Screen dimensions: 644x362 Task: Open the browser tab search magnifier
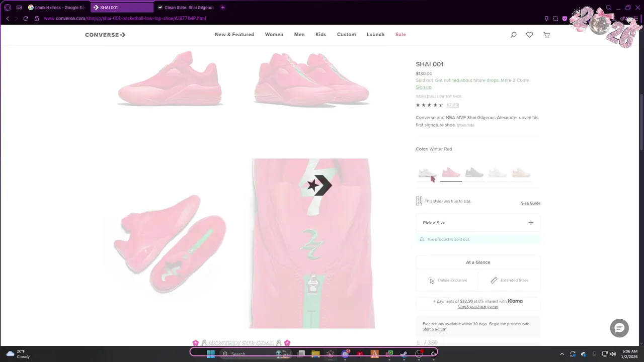608,8
